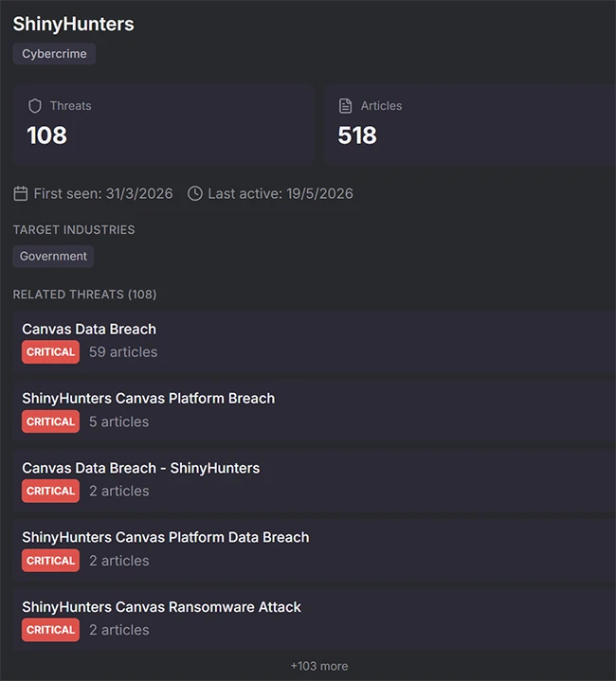Screen dimensions: 616x681
Task: Click the 108 threats number
Action: [x=47, y=135]
